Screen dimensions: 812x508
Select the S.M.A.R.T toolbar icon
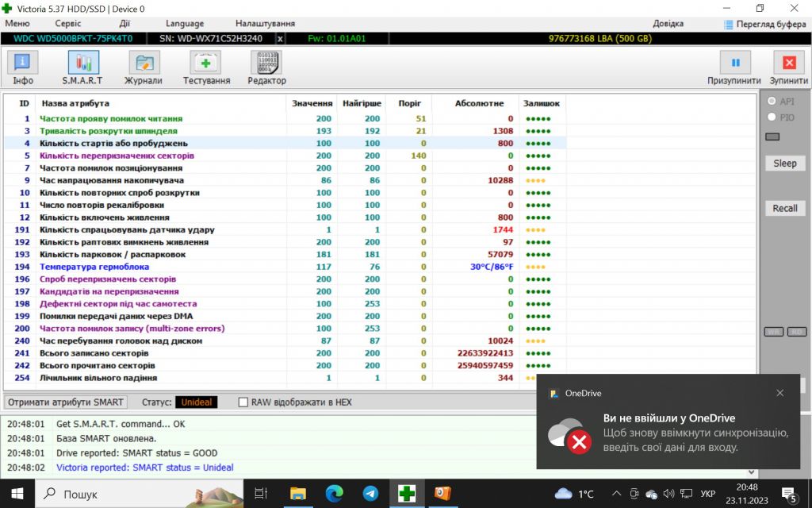coord(82,68)
